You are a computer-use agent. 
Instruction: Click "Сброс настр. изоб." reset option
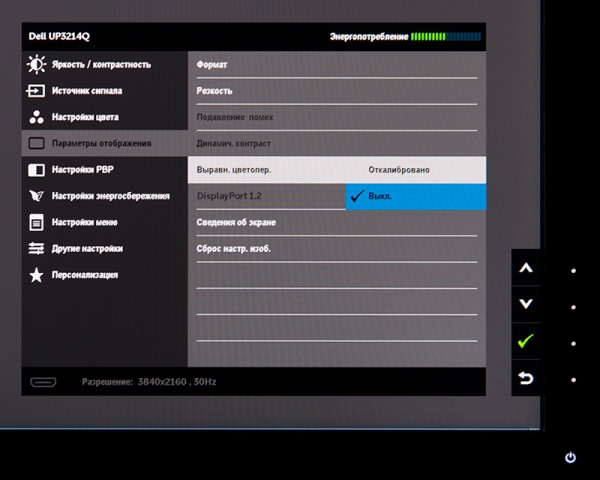(234, 248)
